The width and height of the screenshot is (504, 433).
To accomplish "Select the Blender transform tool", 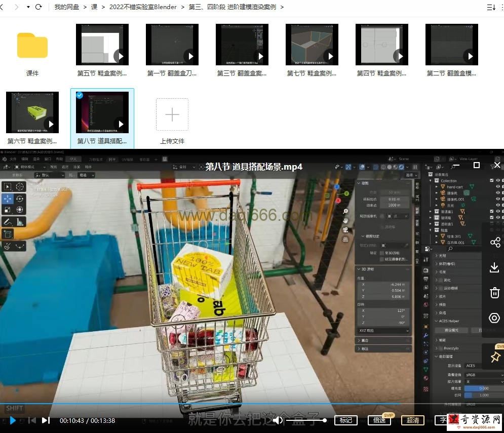I will [20, 210].
